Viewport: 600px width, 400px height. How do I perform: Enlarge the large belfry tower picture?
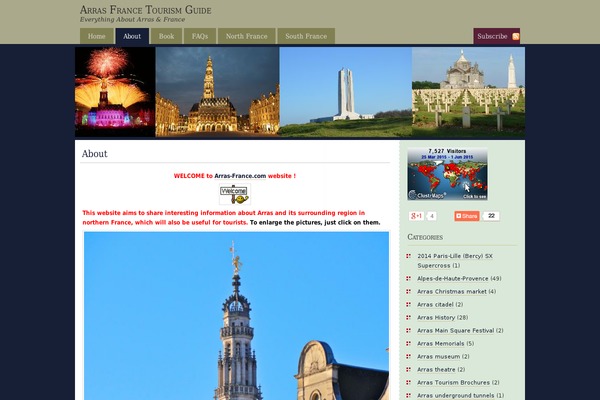(236, 316)
